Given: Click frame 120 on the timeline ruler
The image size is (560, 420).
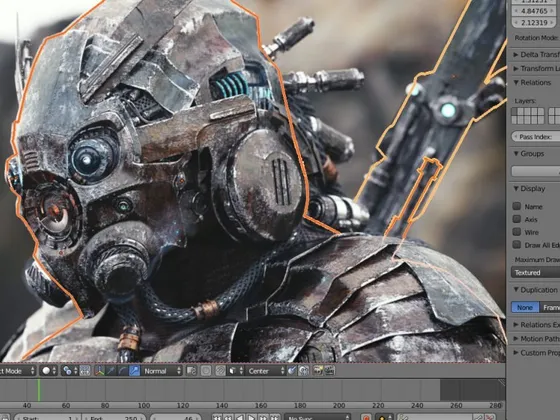Looking at the screenshot, I should click(x=183, y=406).
